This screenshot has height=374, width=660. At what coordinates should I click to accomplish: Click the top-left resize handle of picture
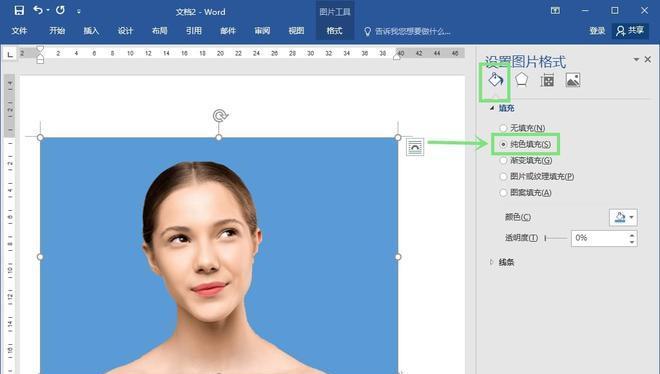(x=40, y=138)
